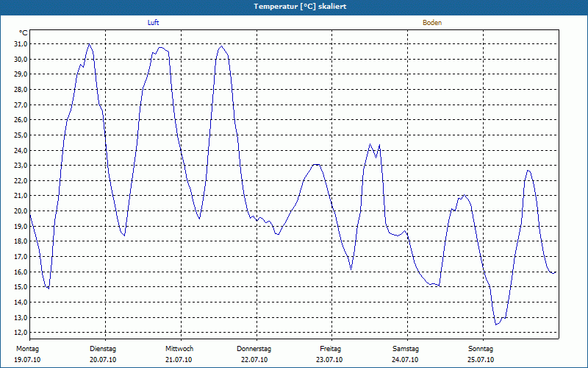Image resolution: width=588 pixels, height=368 pixels.
Task: Click the 12,0 y-axis value
Action: (21, 333)
